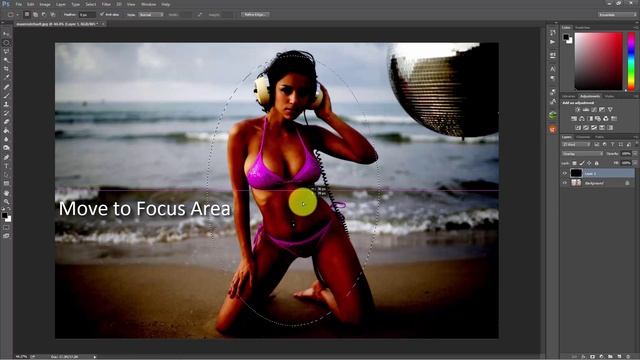Screen dimensions: 640x360
Task: Open the Overlay blend mode dropdown
Action: 582,154
